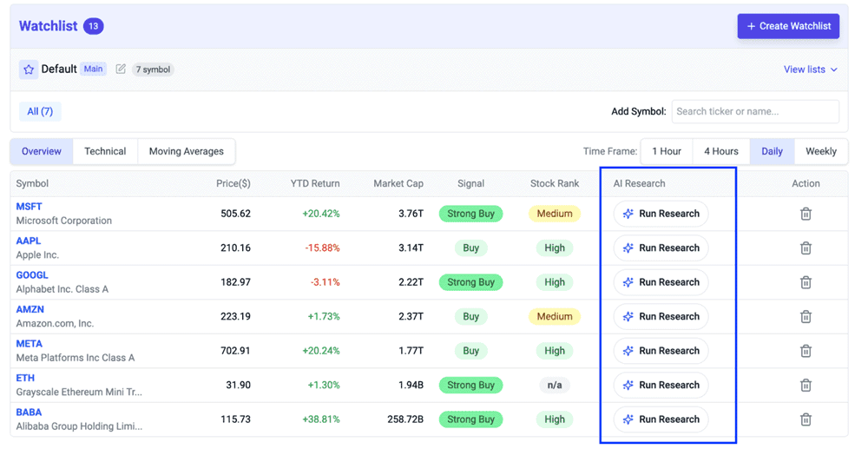Viewport: 868px width, 449px height.
Task: Click the Create Watchlist button
Action: click(x=788, y=26)
